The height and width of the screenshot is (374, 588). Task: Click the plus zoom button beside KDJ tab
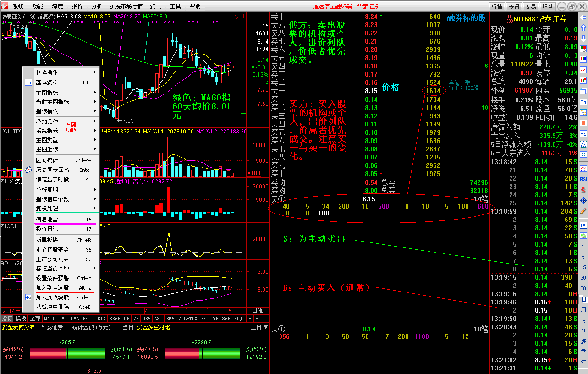pos(250,319)
